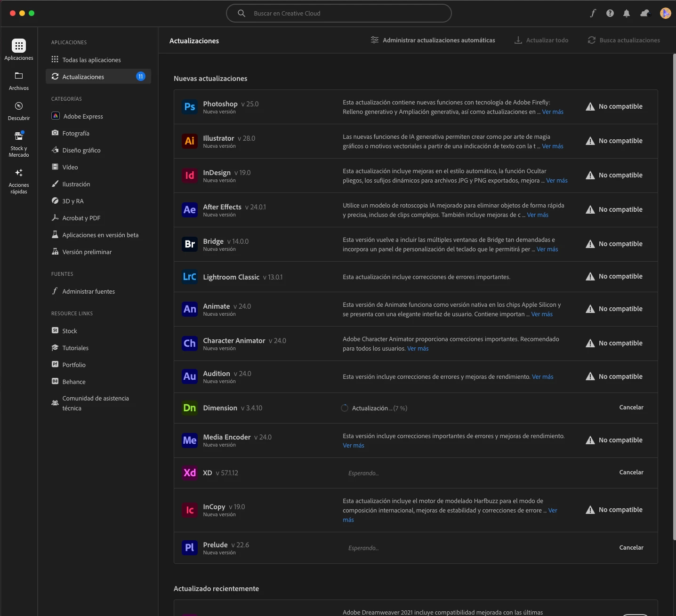The image size is (676, 616).
Task: Click the Media Encoder app icon
Action: (190, 440)
